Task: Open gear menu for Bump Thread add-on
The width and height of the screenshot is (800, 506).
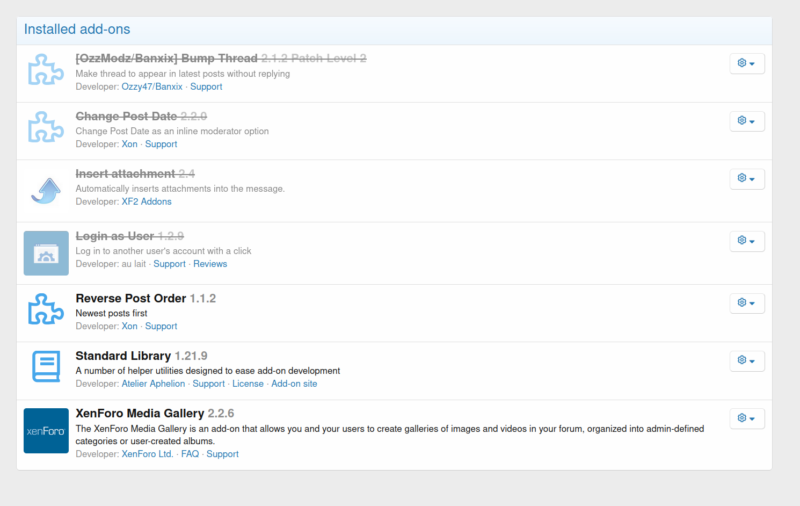Action: click(x=746, y=63)
